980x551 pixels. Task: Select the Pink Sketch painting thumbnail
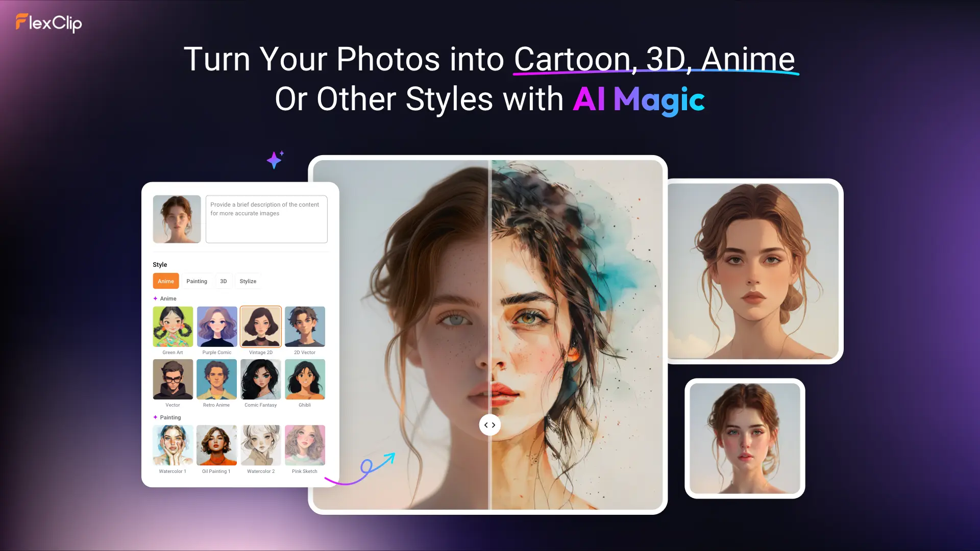pos(304,445)
